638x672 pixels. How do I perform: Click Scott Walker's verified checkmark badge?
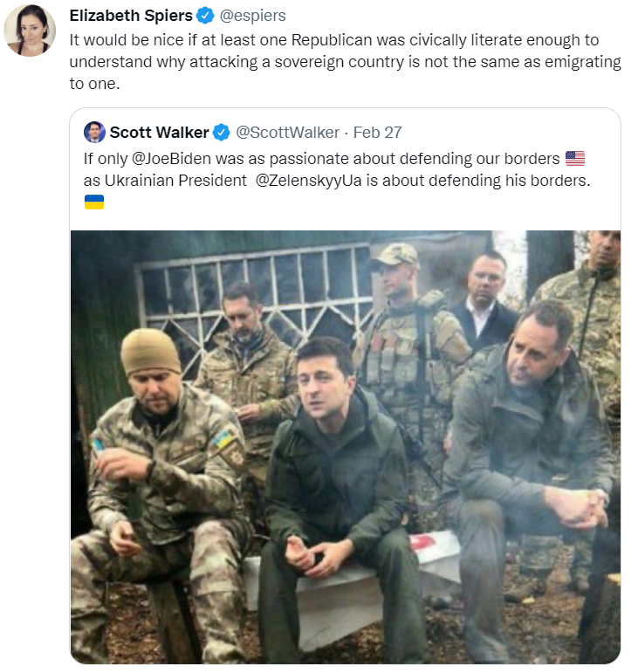[221, 133]
